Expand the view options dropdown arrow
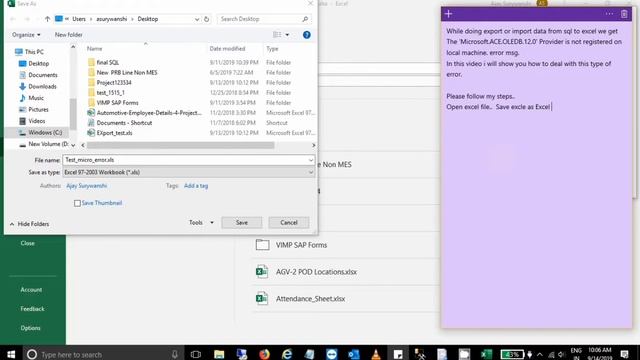The width and height of the screenshot is (640, 360). (x=287, y=35)
